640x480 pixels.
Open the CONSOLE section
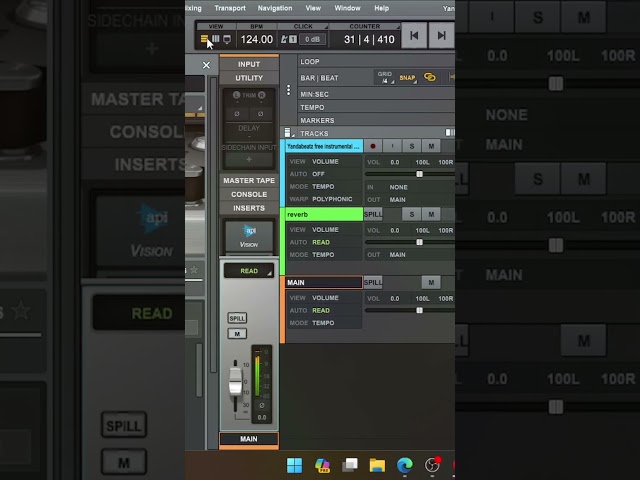(249, 194)
